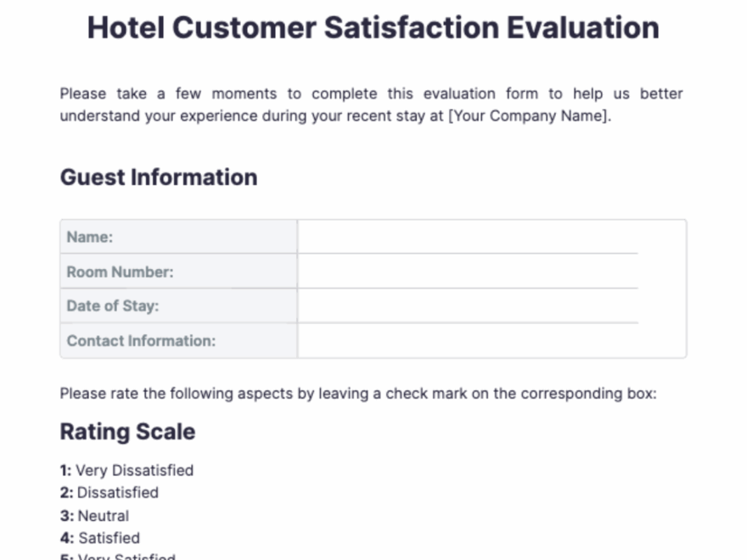Click the "Date of Stay:" label cell
747x560 pixels.
178,306
